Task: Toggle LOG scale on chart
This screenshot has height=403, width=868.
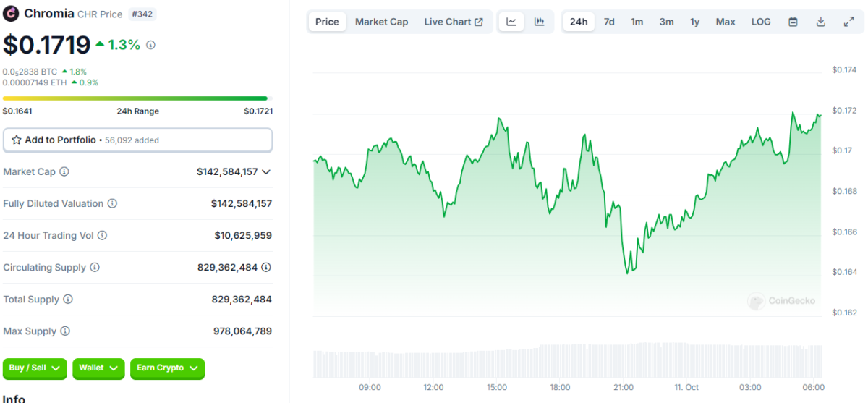Action: pyautogui.click(x=761, y=22)
